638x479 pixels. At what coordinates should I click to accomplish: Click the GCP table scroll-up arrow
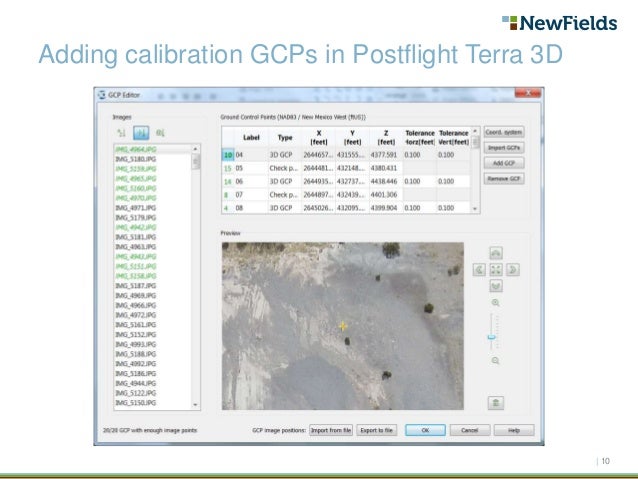click(x=475, y=131)
